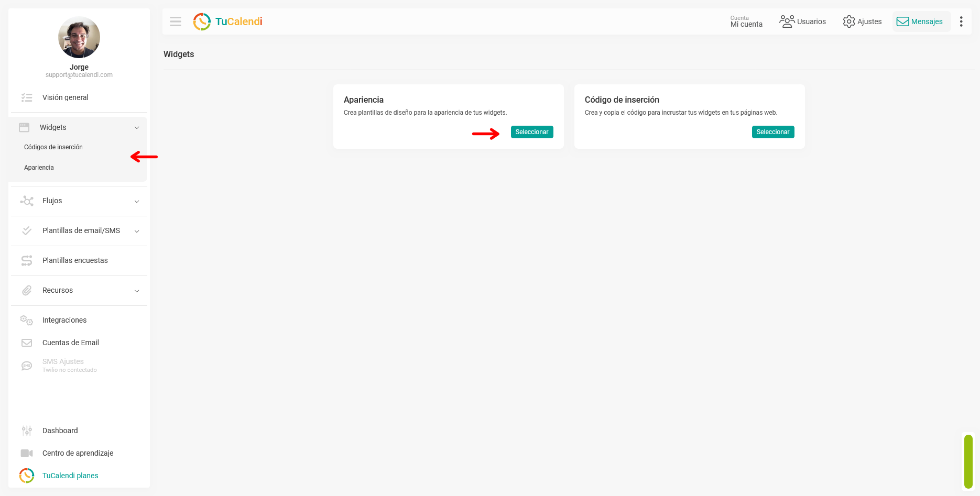
Task: Click the Recursos label in sidebar
Action: (x=58, y=290)
